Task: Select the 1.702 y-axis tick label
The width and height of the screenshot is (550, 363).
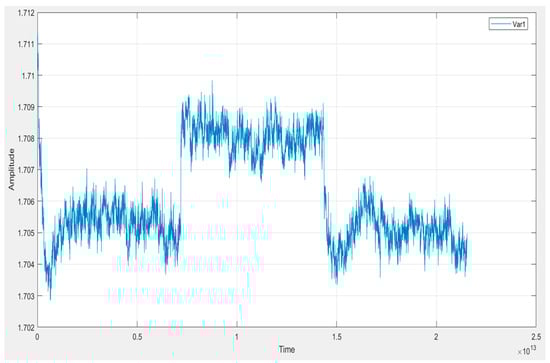Action: tap(26, 327)
